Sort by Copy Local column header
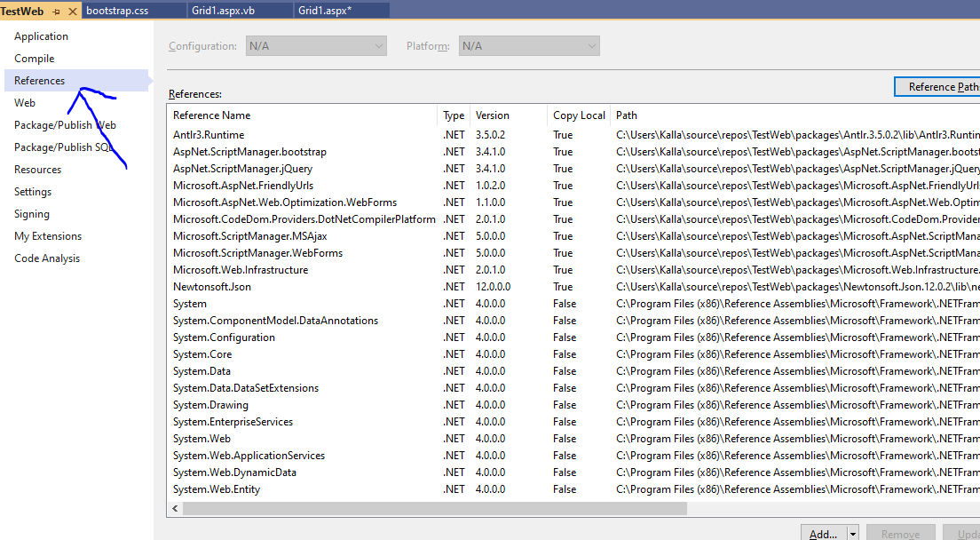 tap(579, 115)
